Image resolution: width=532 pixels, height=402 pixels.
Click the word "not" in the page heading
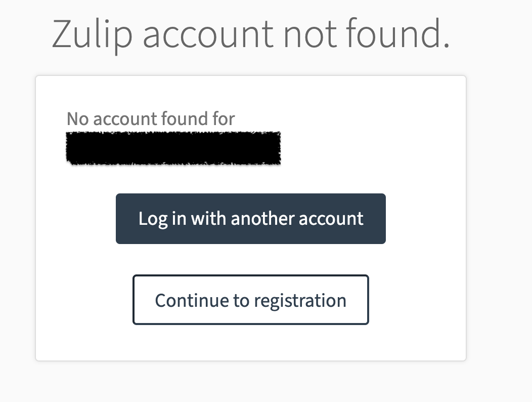311,34
